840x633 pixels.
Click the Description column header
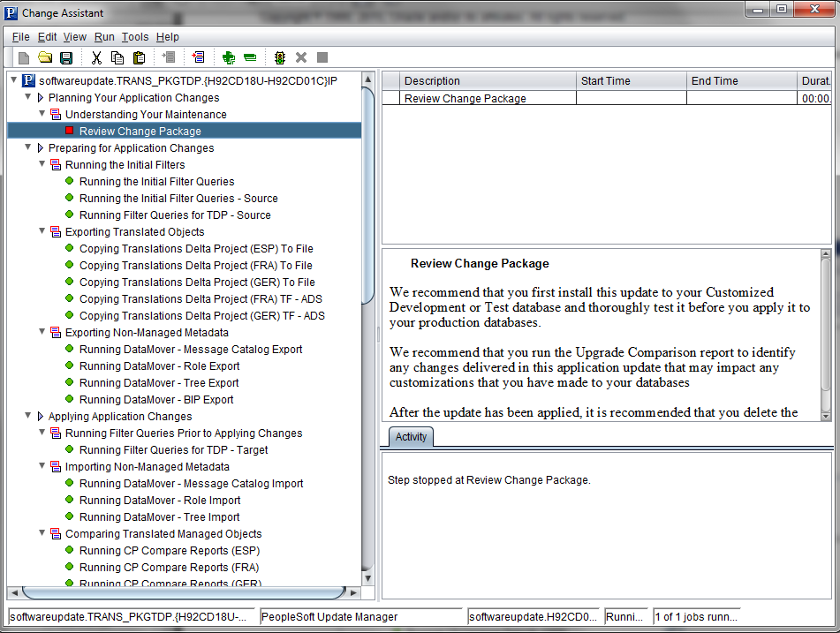[488, 81]
